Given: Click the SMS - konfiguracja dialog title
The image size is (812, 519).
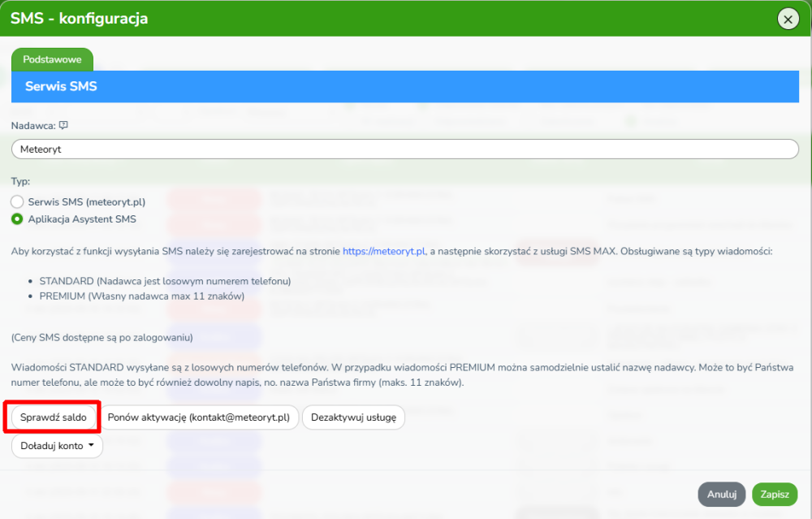Looking at the screenshot, I should point(80,18).
